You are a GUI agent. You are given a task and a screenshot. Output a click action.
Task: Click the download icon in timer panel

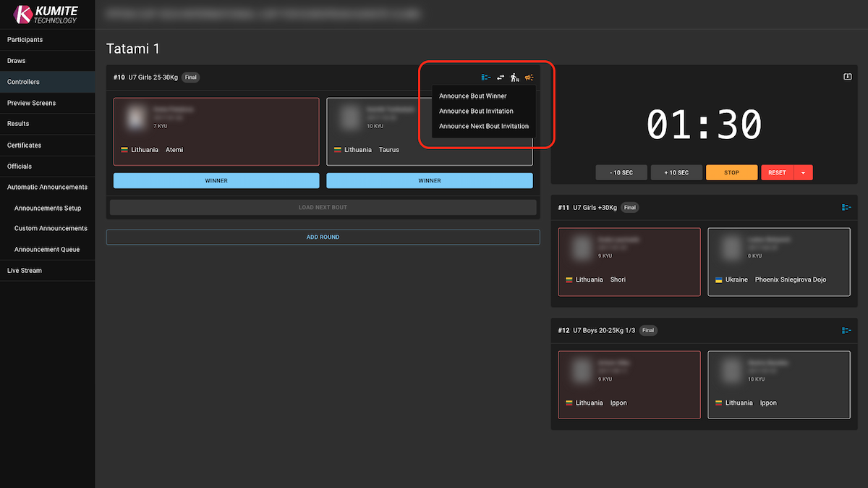[847, 77]
